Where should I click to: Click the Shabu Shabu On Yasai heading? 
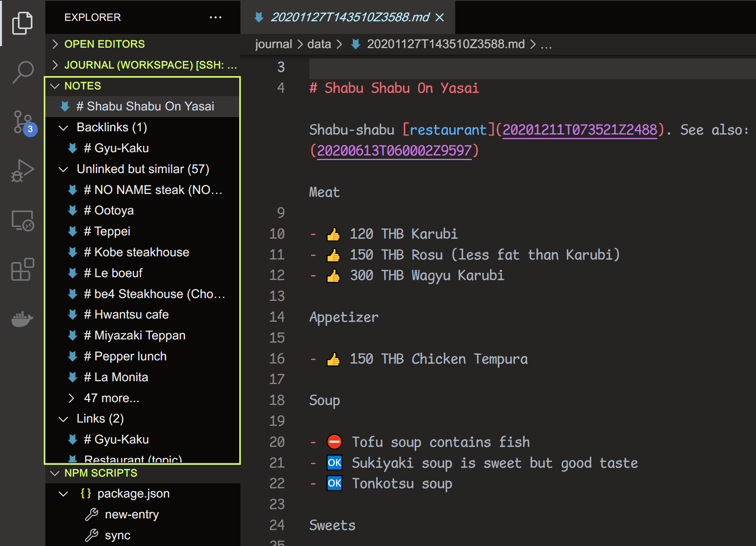pyautogui.click(x=394, y=88)
